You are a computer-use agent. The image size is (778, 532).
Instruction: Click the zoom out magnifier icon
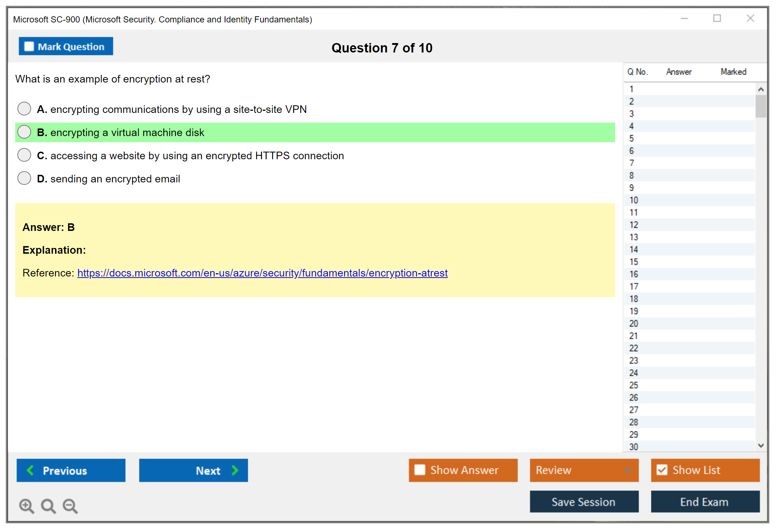70,506
